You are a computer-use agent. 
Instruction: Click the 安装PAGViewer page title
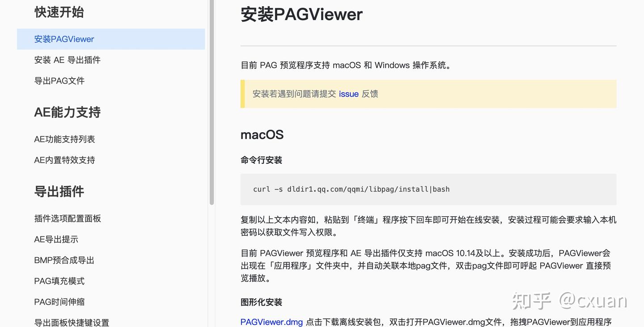(301, 14)
